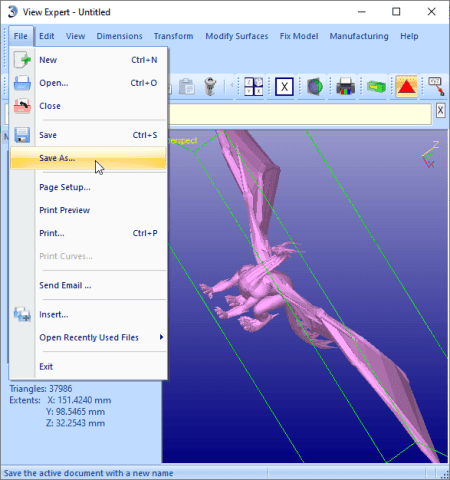450x480 pixels.
Task: Click the blue-green sphere render icon
Action: [x=315, y=87]
